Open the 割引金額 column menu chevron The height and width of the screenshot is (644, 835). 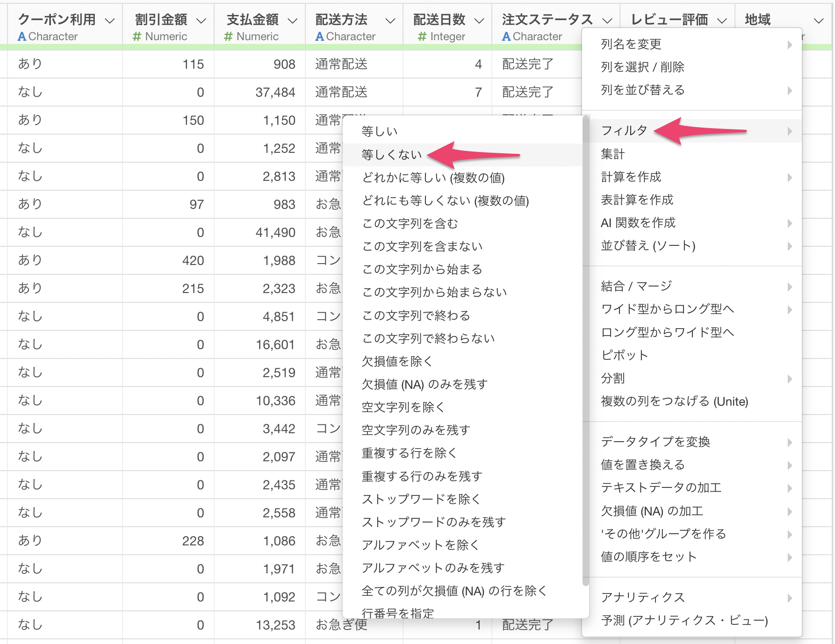(x=201, y=21)
